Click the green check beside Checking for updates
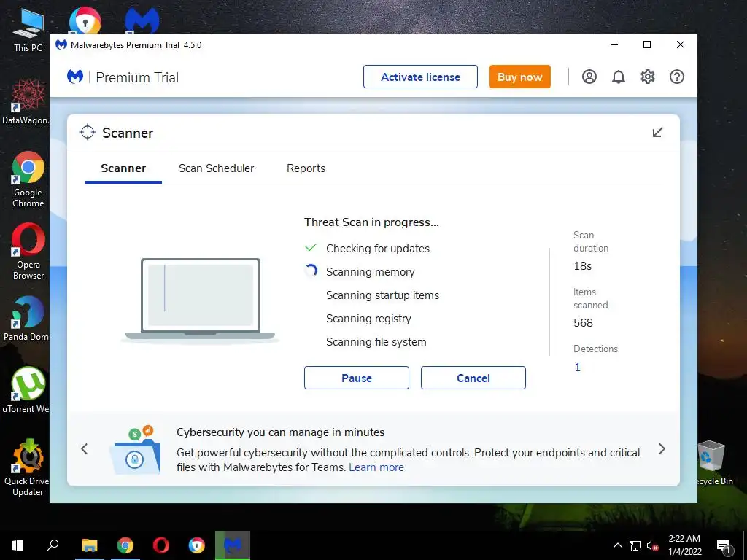 pos(311,248)
